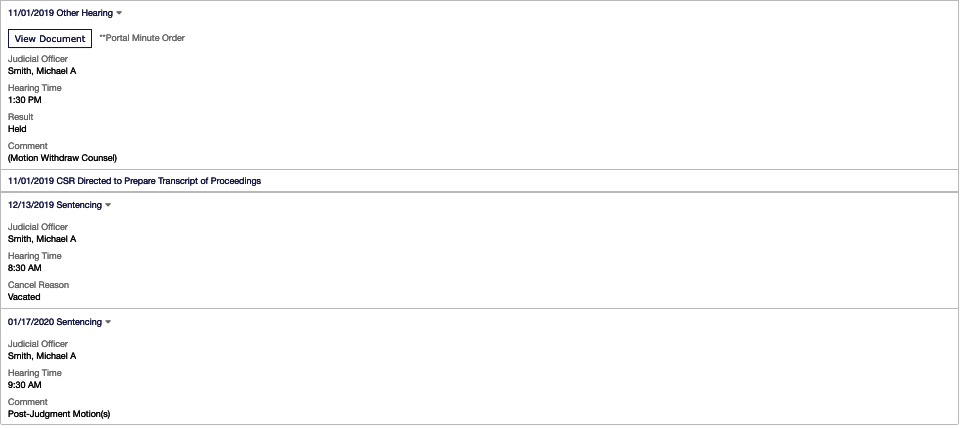Open the 11/01/2019 Other Hearing entry title

(60, 14)
